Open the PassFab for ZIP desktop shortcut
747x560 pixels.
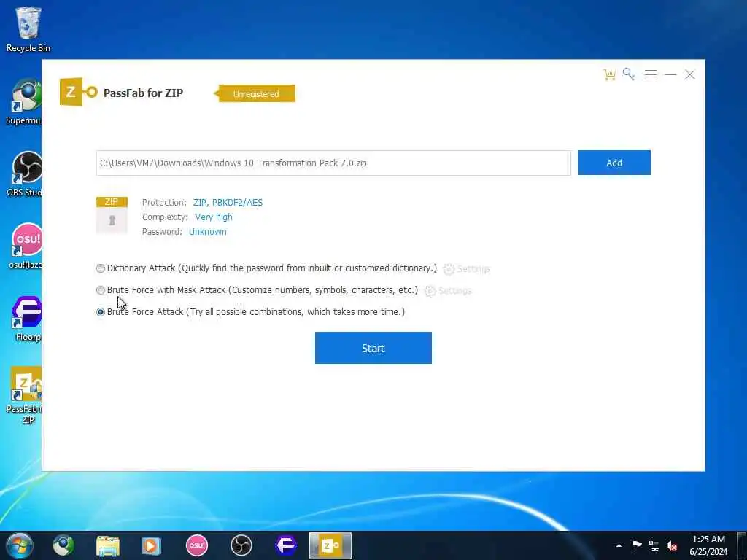[26, 395]
